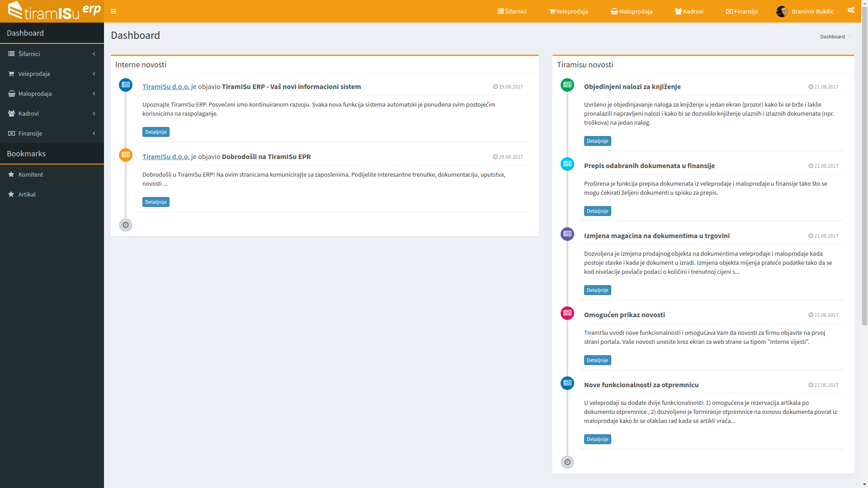Follow TiramISu d.o.o. link in the Dobrodošli post
Image resolution: width=868 pixels, height=488 pixels.
[x=166, y=157]
